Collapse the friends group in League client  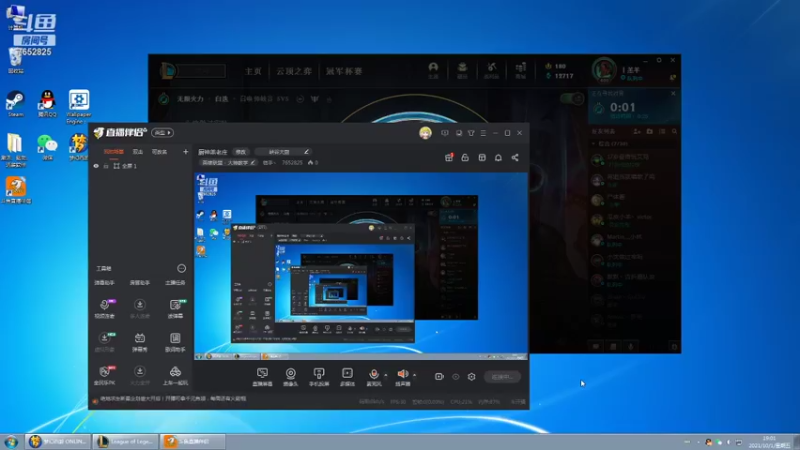pyautogui.click(x=594, y=143)
